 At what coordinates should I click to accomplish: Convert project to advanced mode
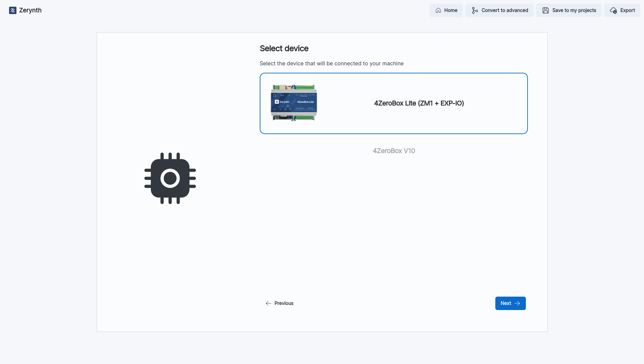499,10
